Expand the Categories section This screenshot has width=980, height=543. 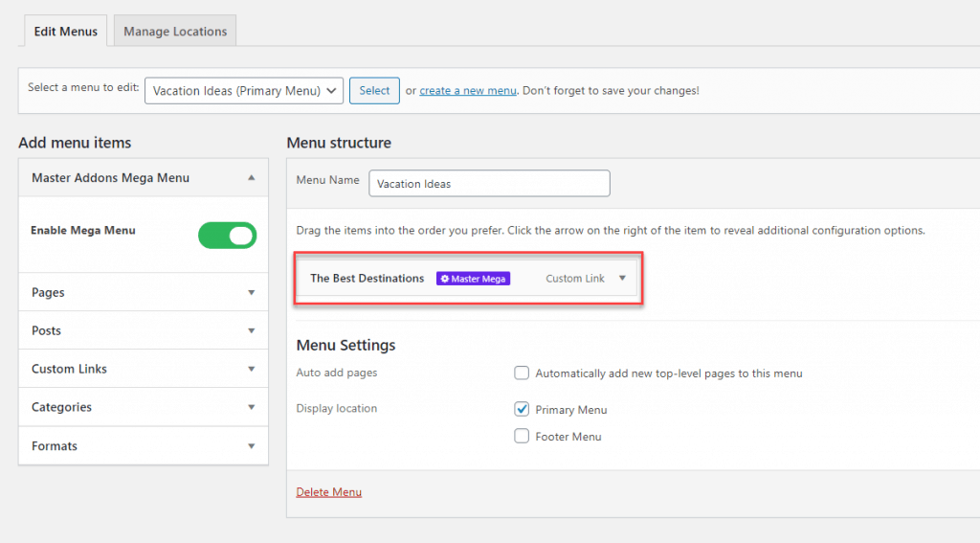click(x=251, y=407)
